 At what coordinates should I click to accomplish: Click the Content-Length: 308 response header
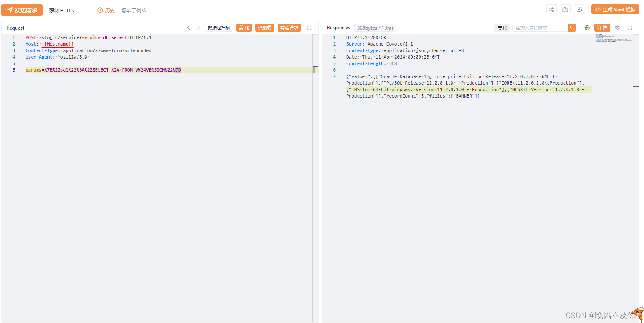(371, 63)
